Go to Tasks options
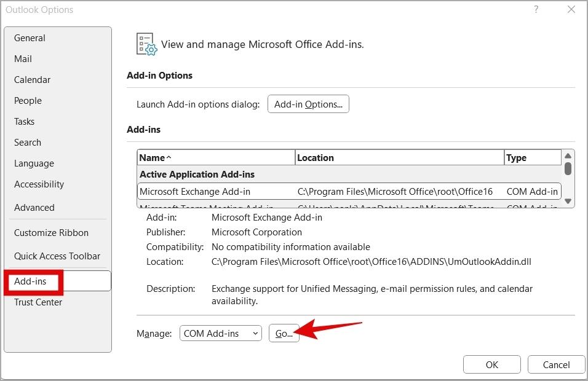The height and width of the screenshot is (381, 588). coord(25,122)
